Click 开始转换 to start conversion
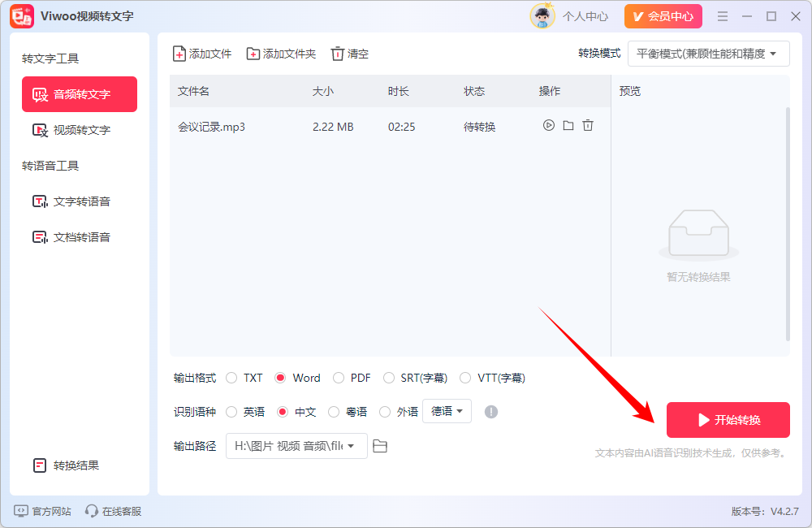This screenshot has width=812, height=528. (x=728, y=420)
